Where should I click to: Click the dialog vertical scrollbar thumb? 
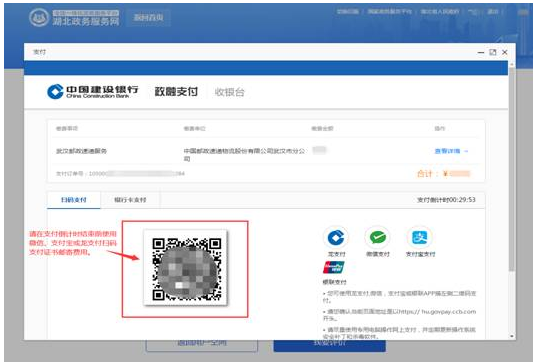click(x=511, y=170)
